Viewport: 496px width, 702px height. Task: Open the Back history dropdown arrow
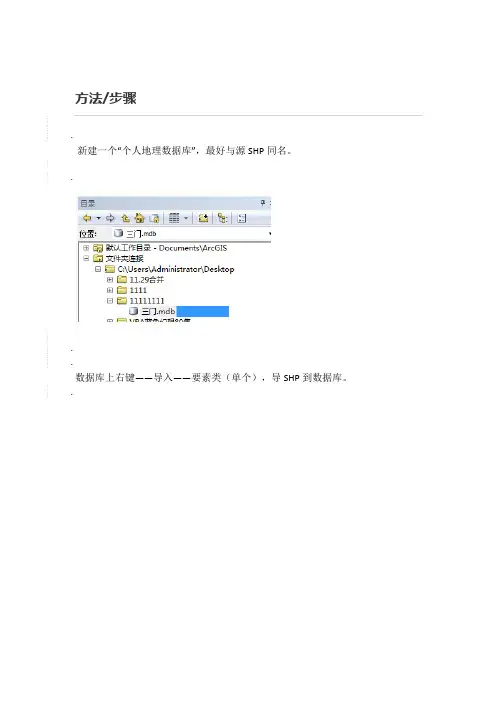click(98, 218)
